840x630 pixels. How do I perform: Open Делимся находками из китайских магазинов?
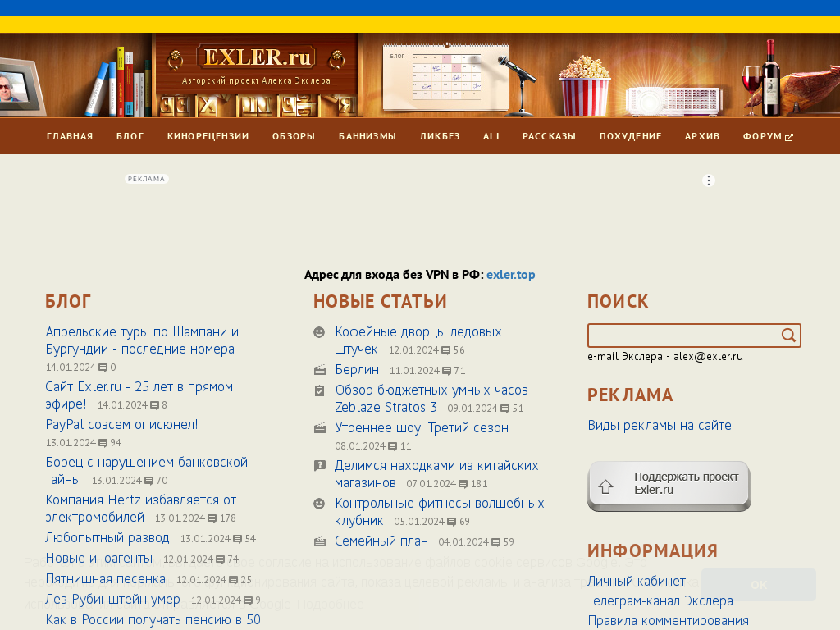pyautogui.click(x=436, y=475)
